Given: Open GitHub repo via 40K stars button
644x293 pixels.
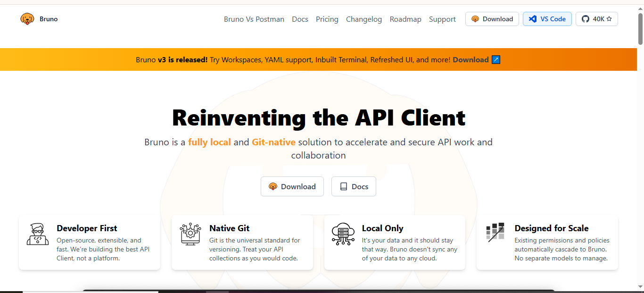Looking at the screenshot, I should [x=596, y=19].
